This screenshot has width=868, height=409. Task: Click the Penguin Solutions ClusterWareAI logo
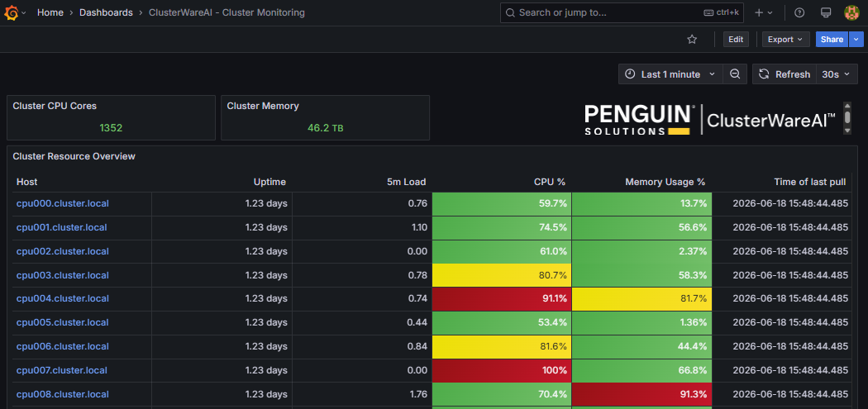click(709, 120)
